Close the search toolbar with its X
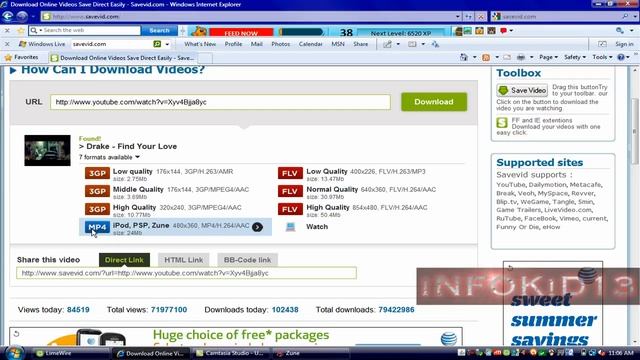The height and width of the screenshot is (360, 640). (7, 31)
